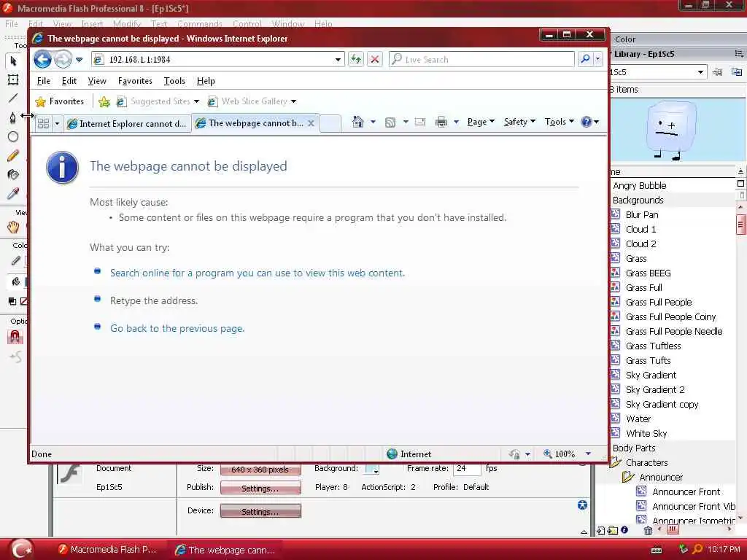
Task: Open the Page menu dropdown
Action: (x=481, y=122)
